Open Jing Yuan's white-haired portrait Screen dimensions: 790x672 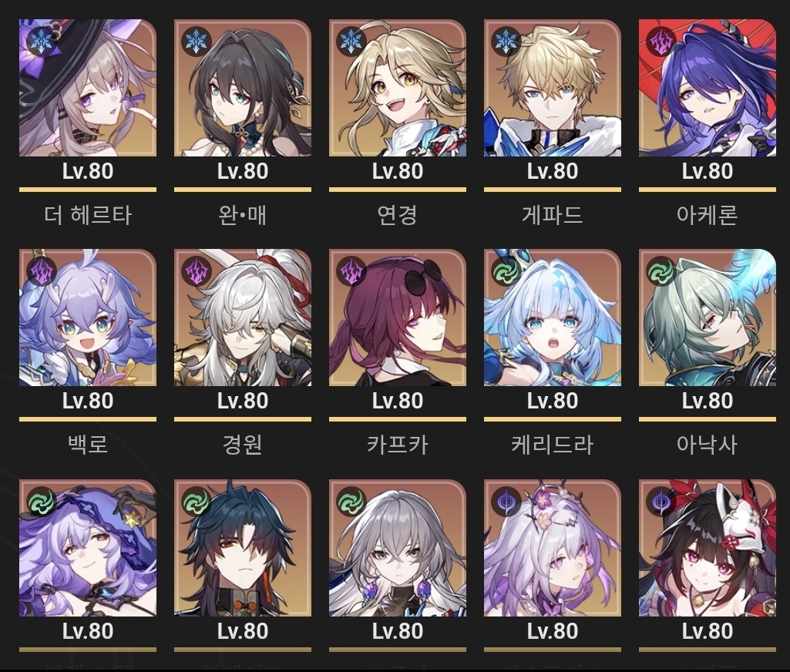(243, 318)
